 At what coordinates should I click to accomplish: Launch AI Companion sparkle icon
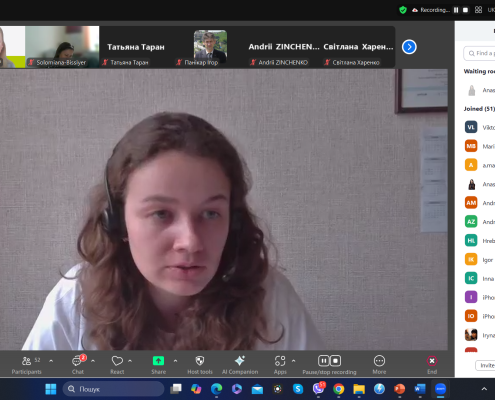[240, 361]
